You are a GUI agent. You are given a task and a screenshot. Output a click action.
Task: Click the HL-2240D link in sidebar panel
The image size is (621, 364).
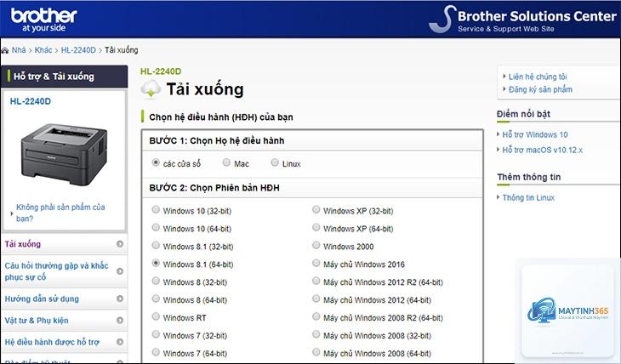(x=31, y=101)
